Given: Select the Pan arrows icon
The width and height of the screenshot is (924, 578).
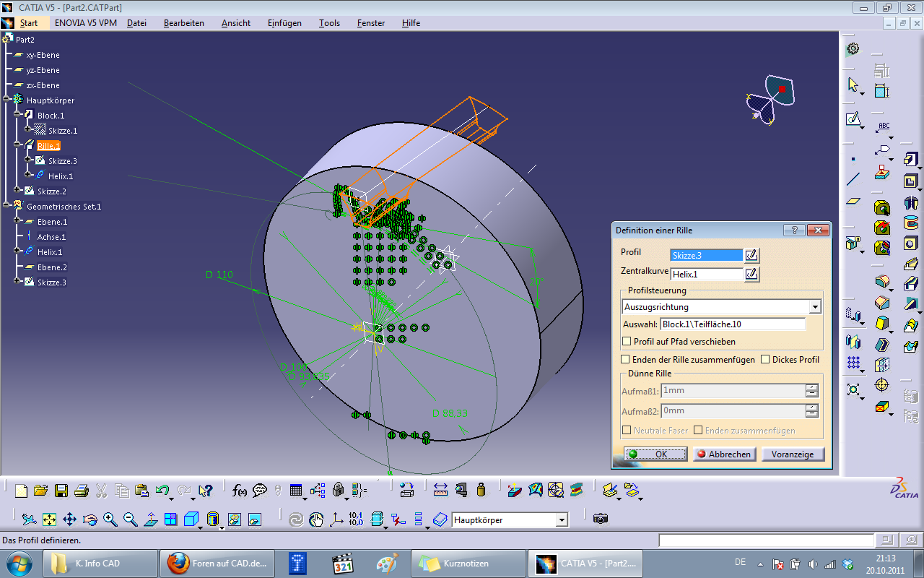Looking at the screenshot, I should (x=70, y=519).
